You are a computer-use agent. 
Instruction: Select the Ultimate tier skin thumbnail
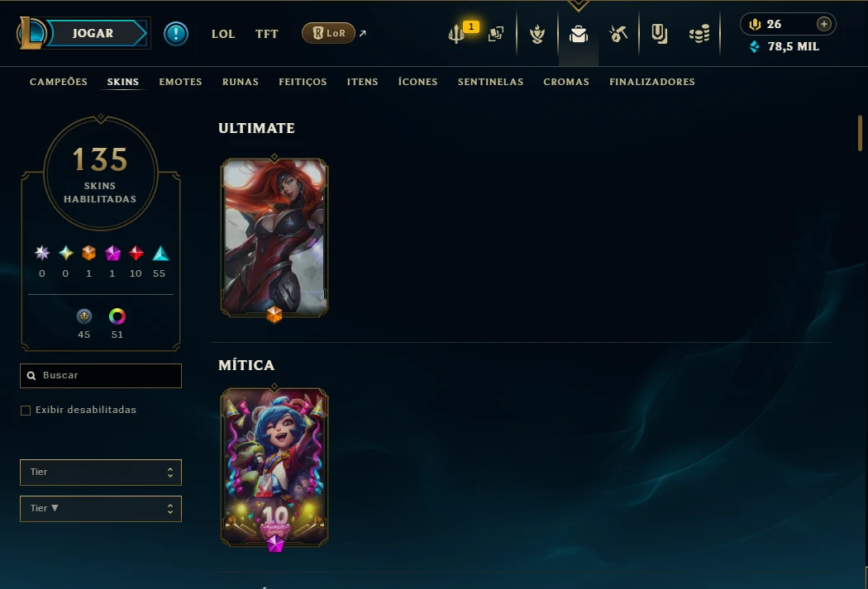coord(274,238)
